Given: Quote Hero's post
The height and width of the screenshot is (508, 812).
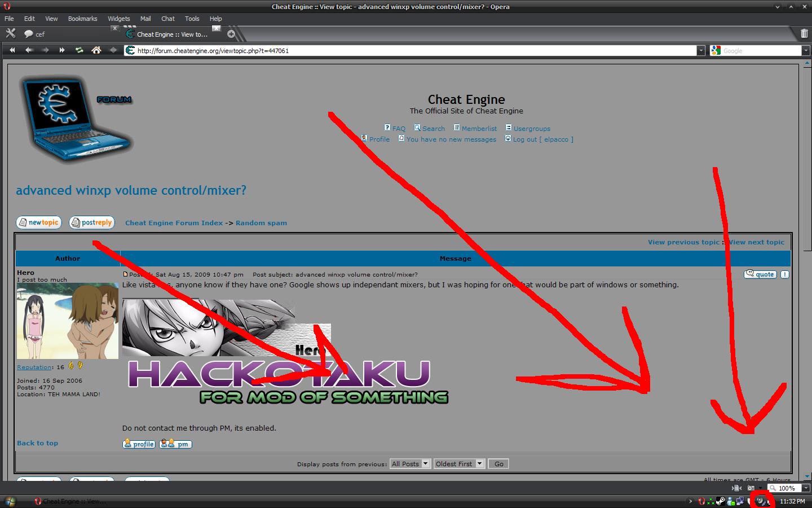Looking at the screenshot, I should tap(761, 274).
